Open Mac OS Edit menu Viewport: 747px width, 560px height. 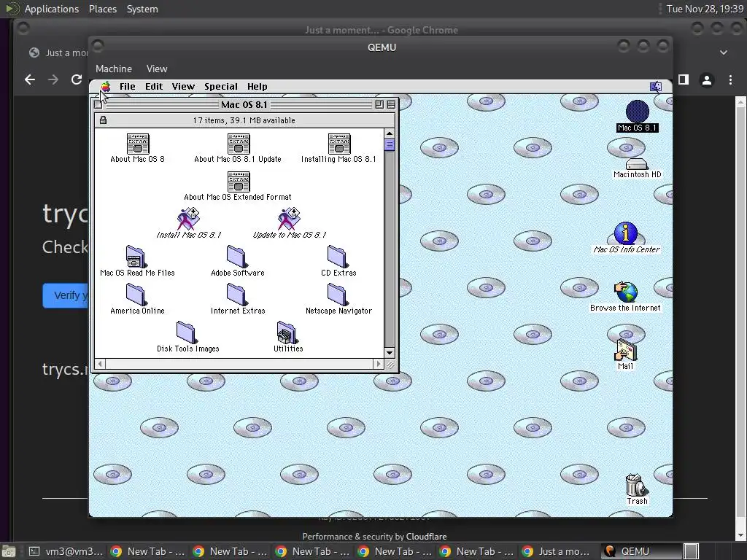pos(154,87)
